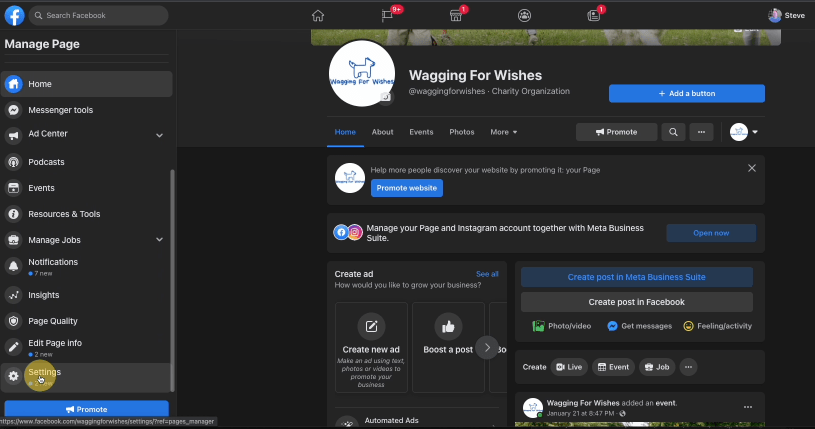Choose Photo/video post option
815x429 pixels.
(x=562, y=326)
